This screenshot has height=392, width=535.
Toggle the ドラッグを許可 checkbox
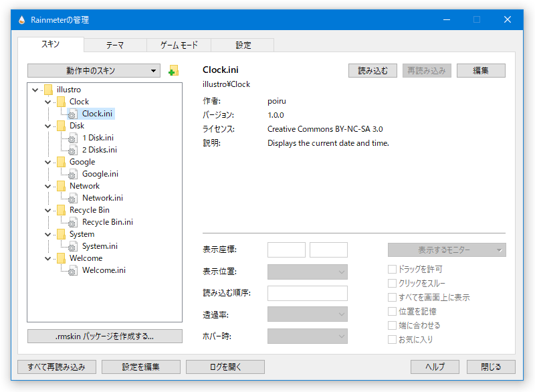tap(392, 270)
